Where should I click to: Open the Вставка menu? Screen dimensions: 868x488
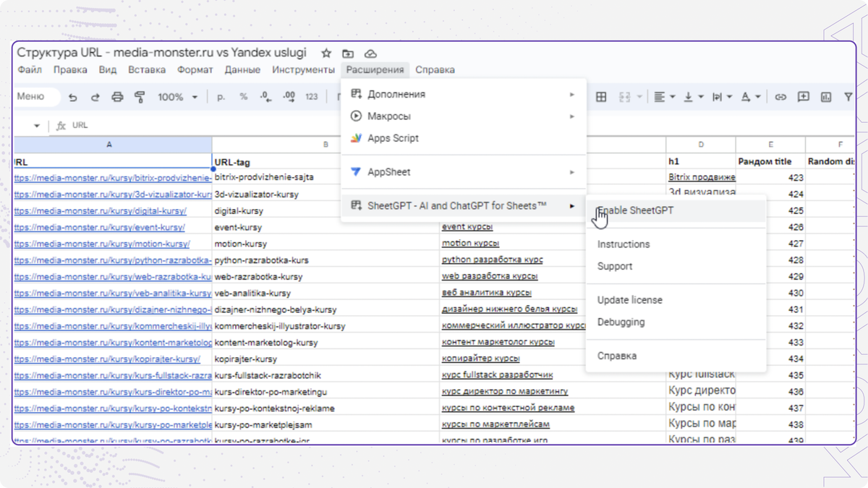pos(147,70)
